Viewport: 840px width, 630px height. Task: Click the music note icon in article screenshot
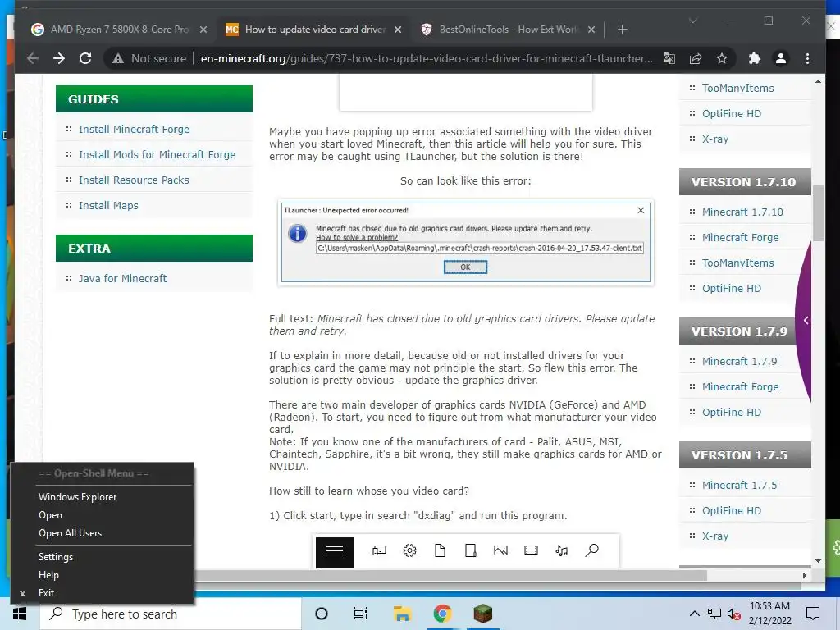(561, 550)
